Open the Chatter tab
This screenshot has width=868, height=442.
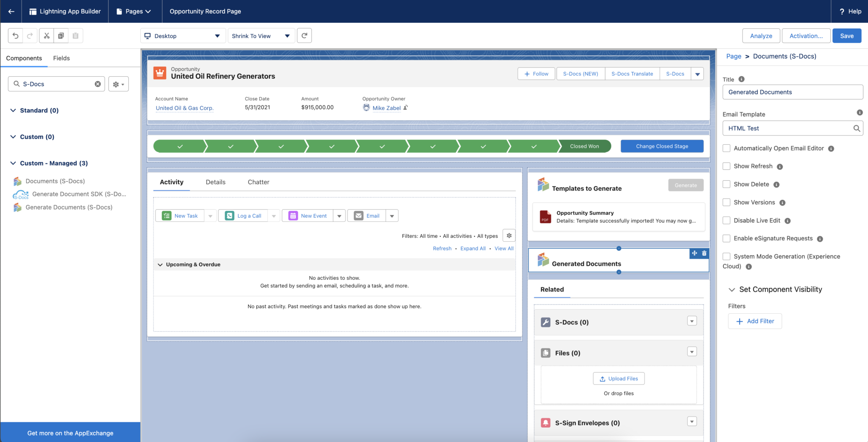(x=258, y=182)
